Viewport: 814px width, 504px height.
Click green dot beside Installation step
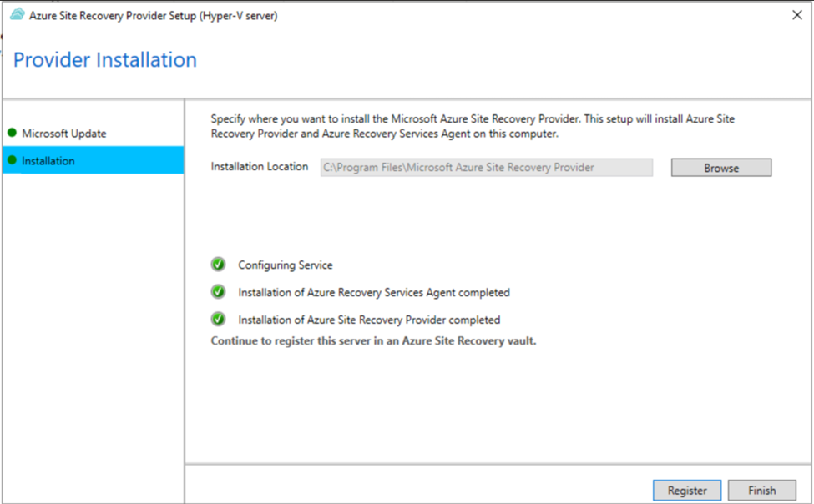click(x=12, y=160)
